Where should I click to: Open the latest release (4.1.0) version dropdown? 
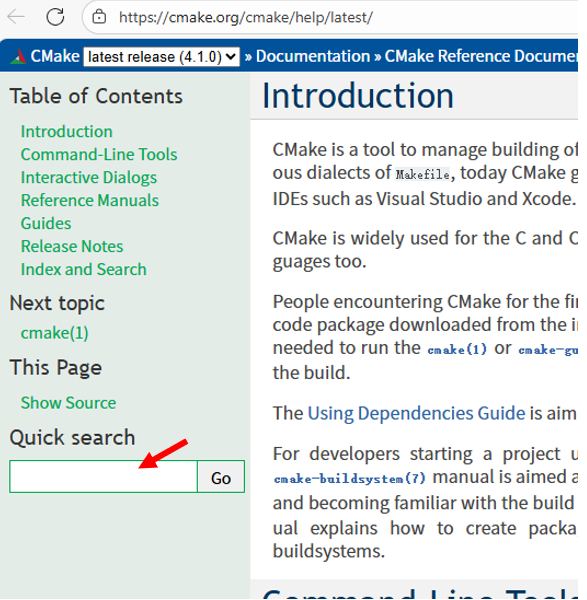pos(161,57)
